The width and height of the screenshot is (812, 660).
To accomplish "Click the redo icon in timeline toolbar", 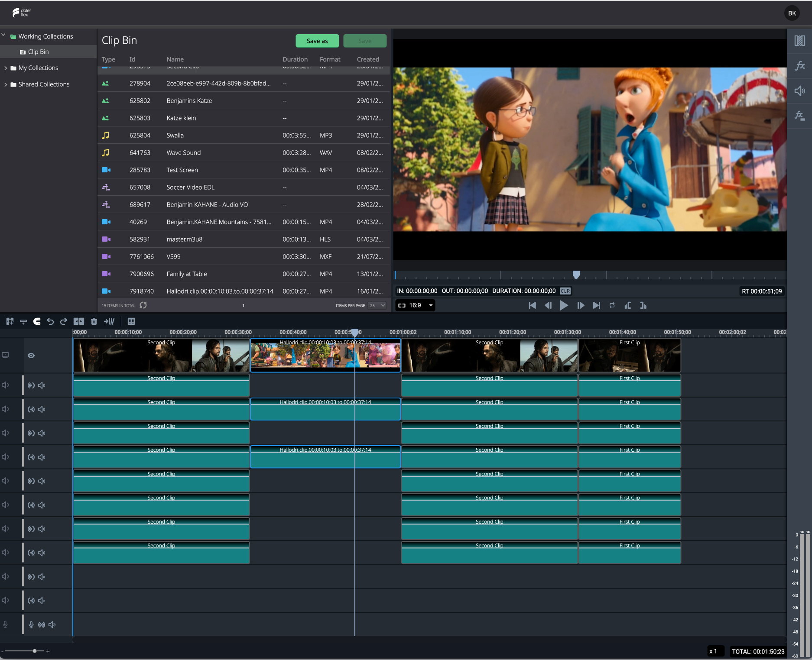I will click(64, 321).
